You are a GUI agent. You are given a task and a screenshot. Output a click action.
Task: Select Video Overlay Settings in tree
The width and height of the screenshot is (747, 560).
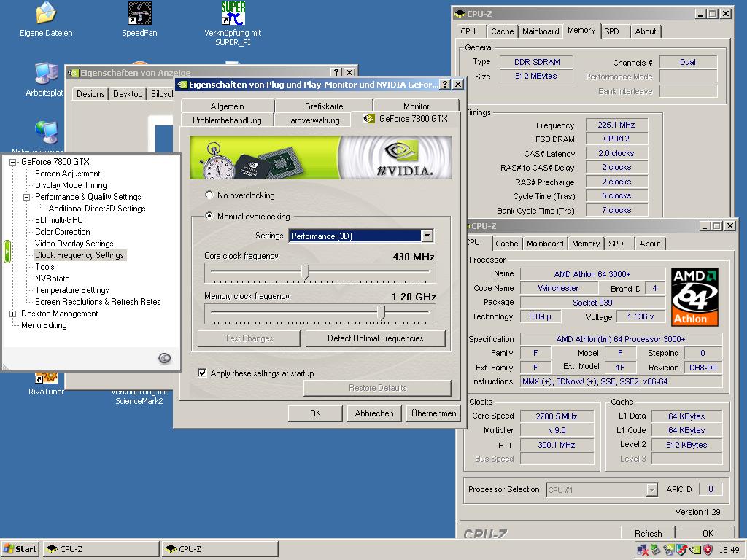tap(74, 244)
